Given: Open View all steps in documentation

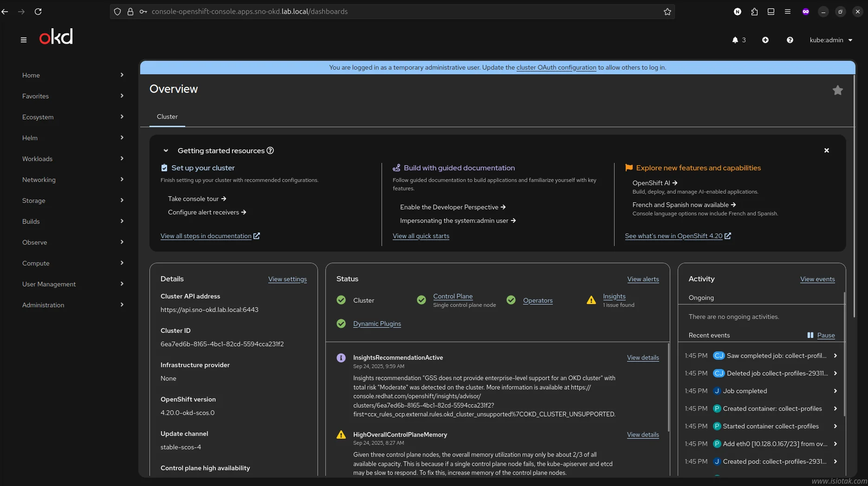Looking at the screenshot, I should coord(210,236).
